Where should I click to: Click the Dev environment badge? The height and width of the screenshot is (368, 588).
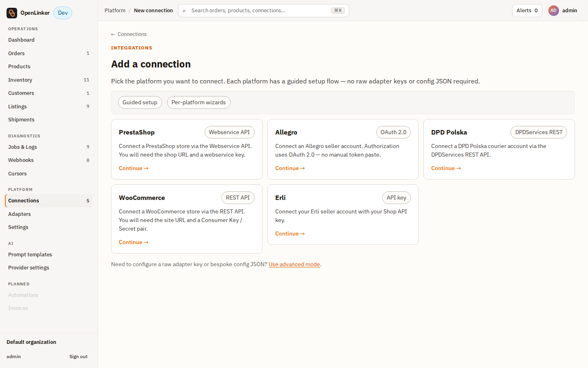click(x=63, y=13)
